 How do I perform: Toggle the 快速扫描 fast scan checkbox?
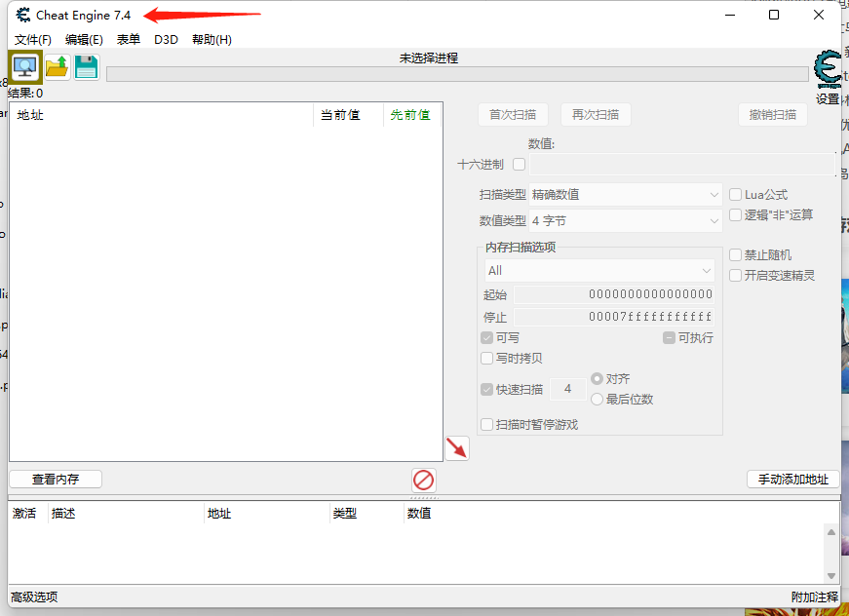pyautogui.click(x=486, y=389)
